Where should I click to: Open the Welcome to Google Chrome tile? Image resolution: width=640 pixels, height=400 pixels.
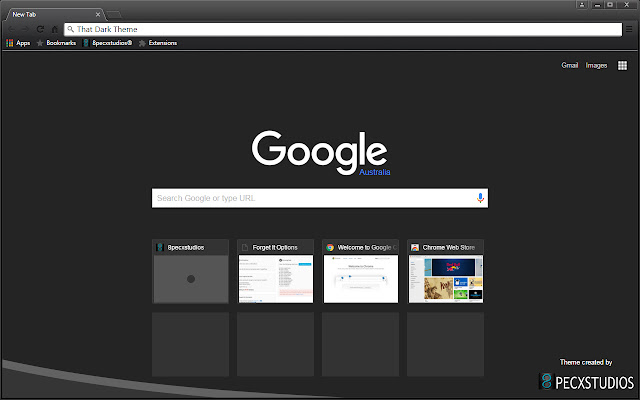click(x=360, y=271)
